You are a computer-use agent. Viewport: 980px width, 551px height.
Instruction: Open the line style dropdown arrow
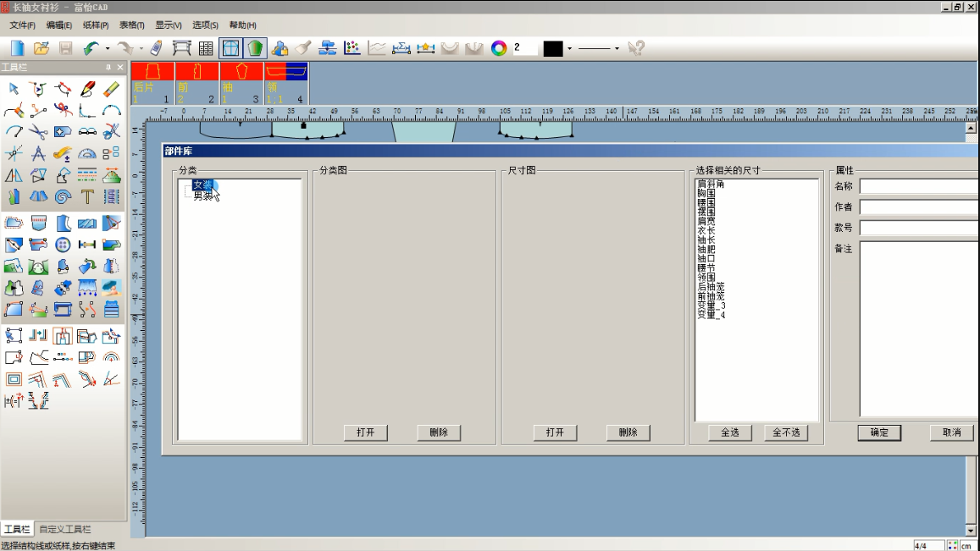617,48
